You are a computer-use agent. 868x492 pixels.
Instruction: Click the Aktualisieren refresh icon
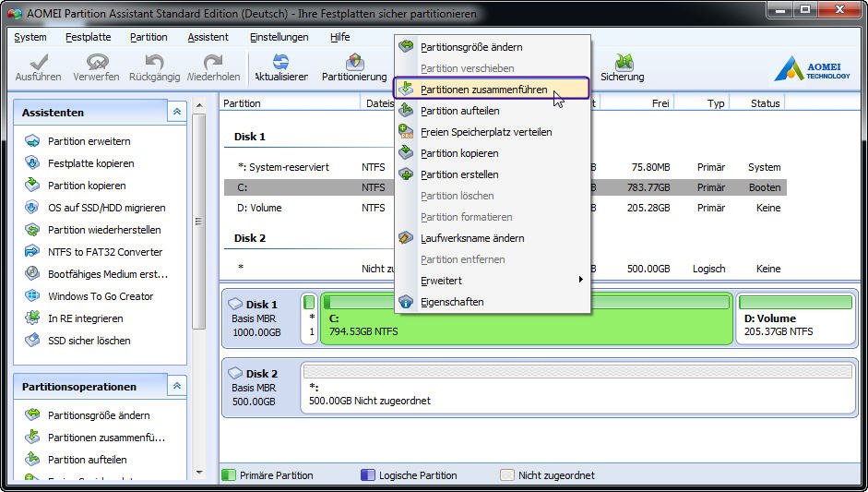click(x=281, y=62)
